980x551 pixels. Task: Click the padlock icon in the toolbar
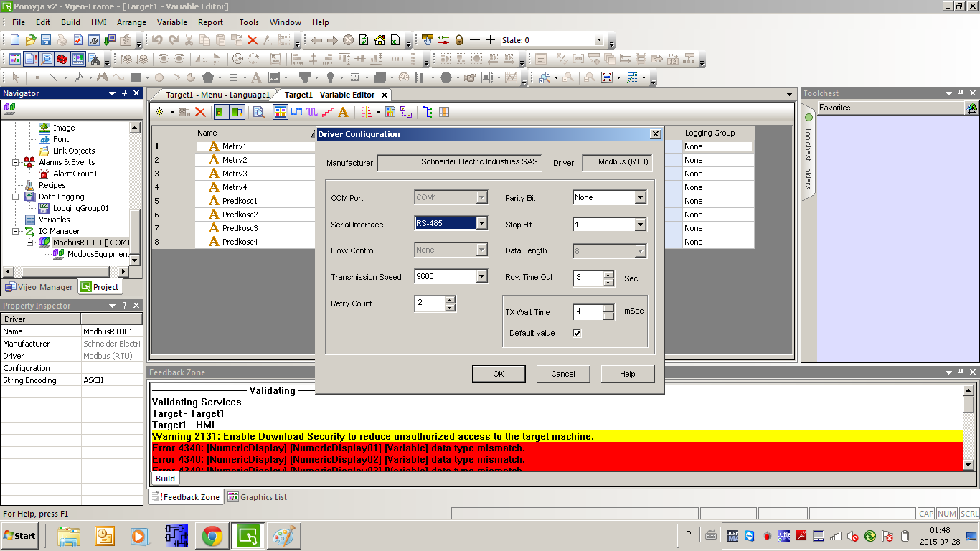coord(459,40)
